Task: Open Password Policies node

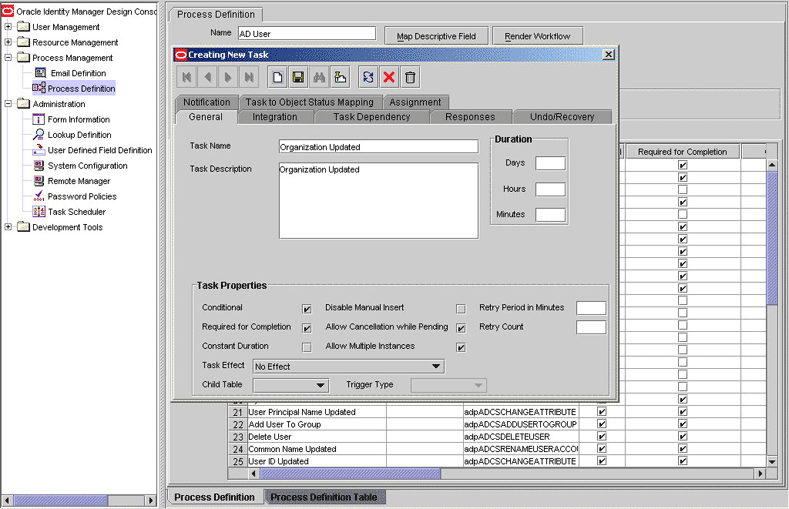Action: click(82, 197)
